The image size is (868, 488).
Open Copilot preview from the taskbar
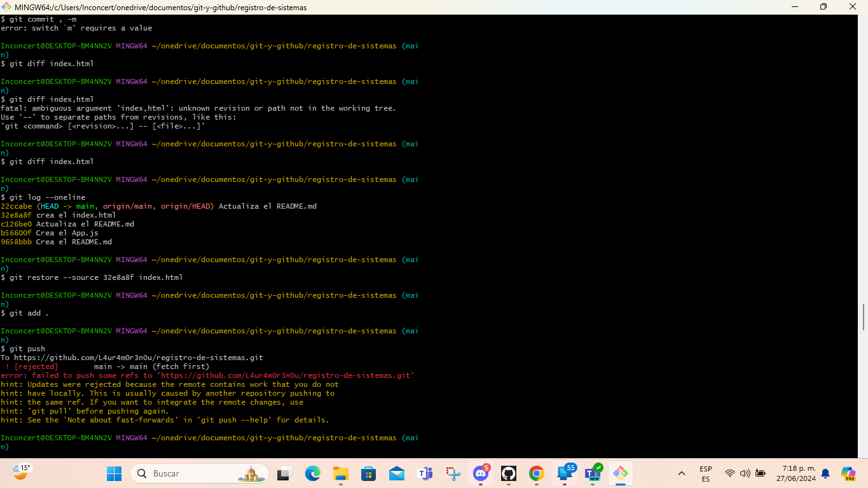[848, 473]
